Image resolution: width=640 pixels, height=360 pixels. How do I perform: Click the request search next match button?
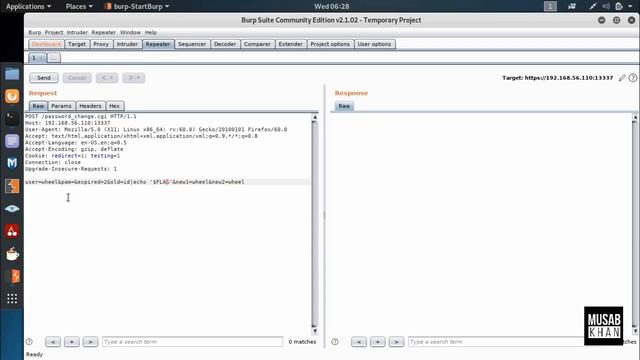coord(91,342)
